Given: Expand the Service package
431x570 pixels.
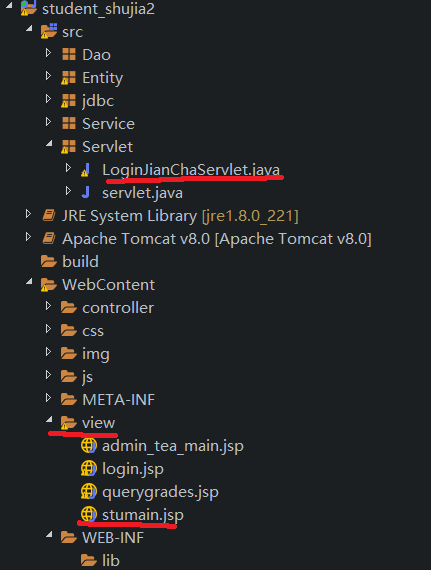Looking at the screenshot, I should pyautogui.click(x=48, y=122).
